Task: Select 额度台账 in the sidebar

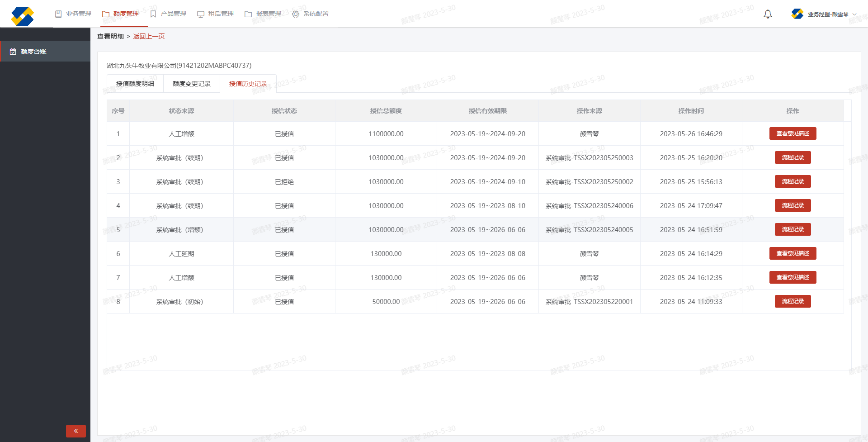Action: tap(33, 52)
